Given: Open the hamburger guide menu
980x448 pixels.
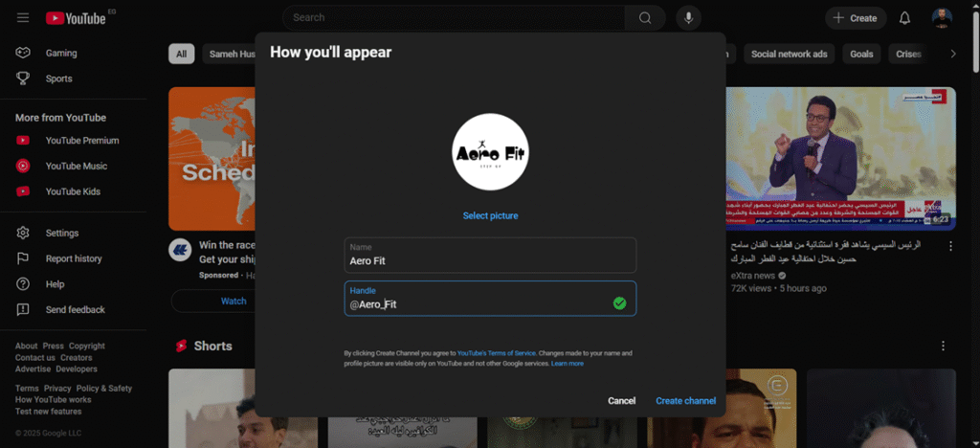Looking at the screenshot, I should [23, 17].
